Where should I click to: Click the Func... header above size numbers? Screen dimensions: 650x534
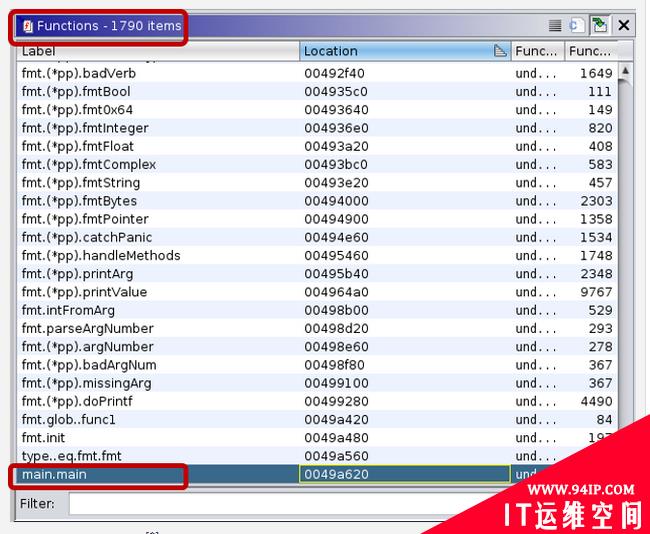[591, 51]
